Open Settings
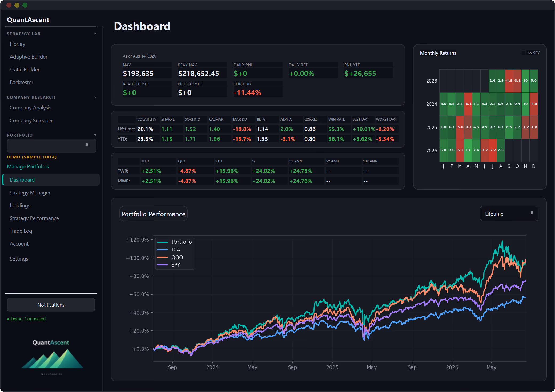 pyautogui.click(x=19, y=259)
